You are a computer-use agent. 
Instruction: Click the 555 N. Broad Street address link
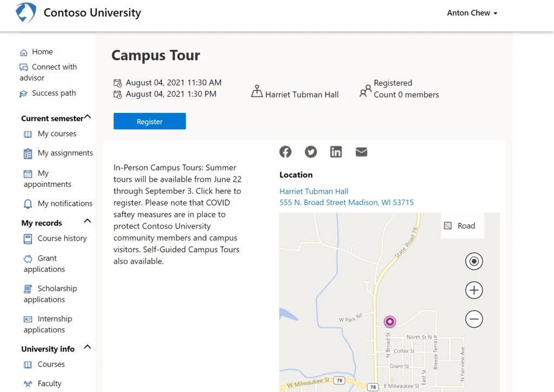click(346, 202)
